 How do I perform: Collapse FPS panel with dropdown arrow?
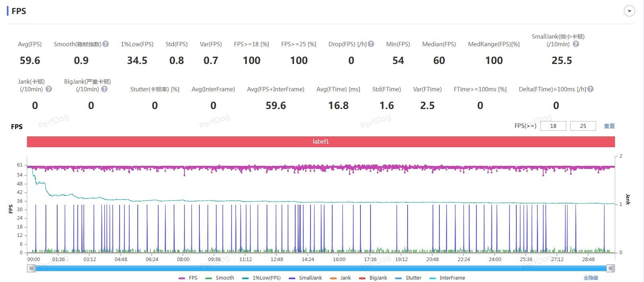pyautogui.click(x=630, y=11)
